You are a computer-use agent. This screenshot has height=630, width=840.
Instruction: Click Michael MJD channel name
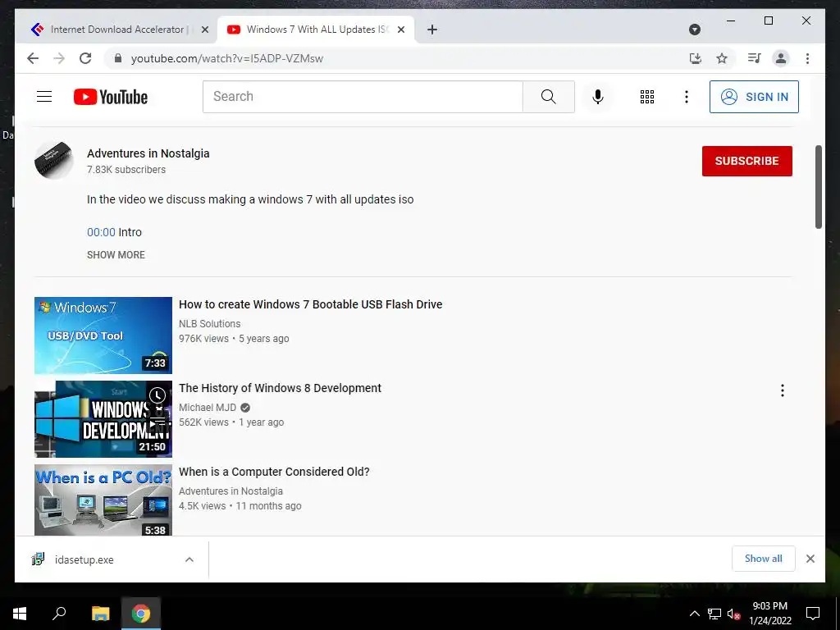point(208,407)
